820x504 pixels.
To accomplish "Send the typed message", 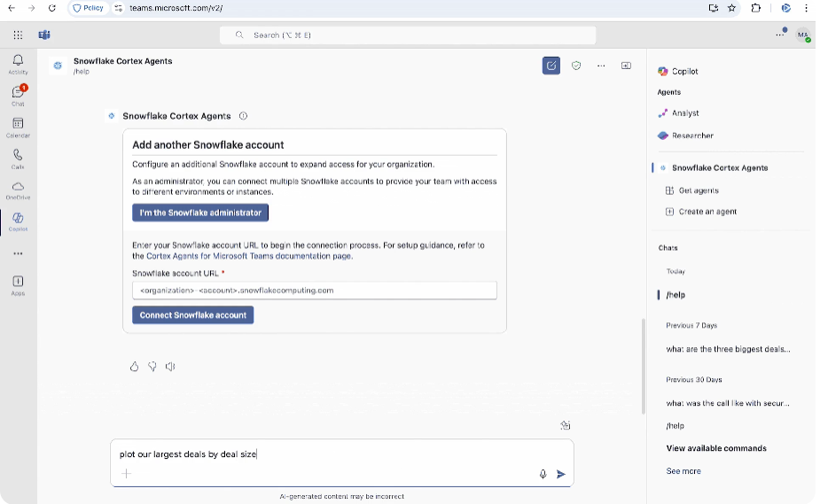I will [x=561, y=474].
